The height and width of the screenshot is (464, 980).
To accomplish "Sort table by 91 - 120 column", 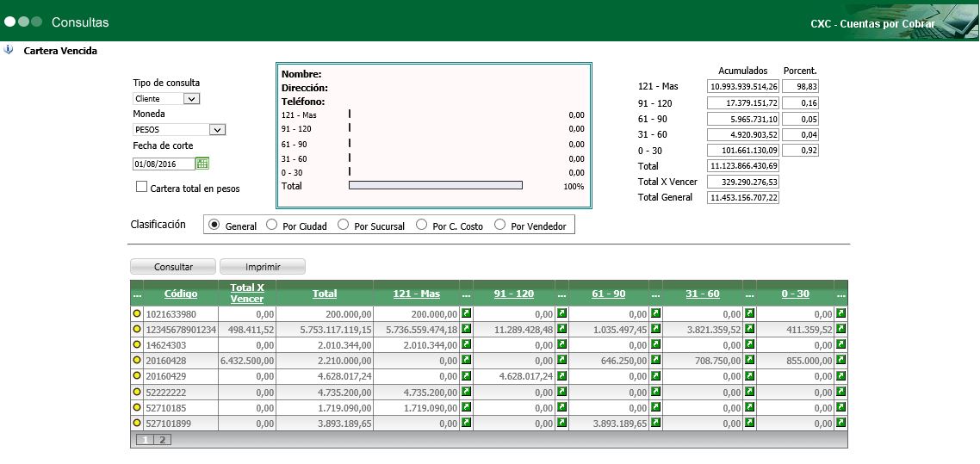I will (x=514, y=294).
